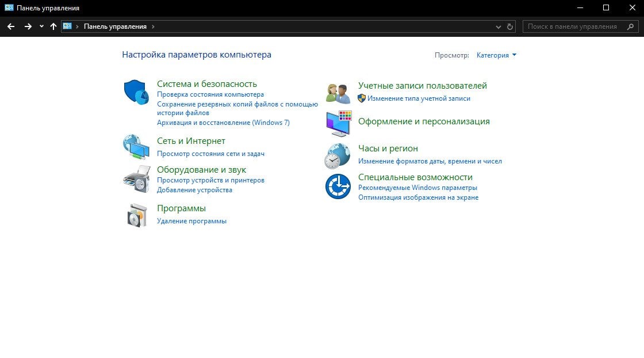Viewport: 644px width, 358px height.
Task: Click Изменение типа учетной записи link
Action: point(419,98)
